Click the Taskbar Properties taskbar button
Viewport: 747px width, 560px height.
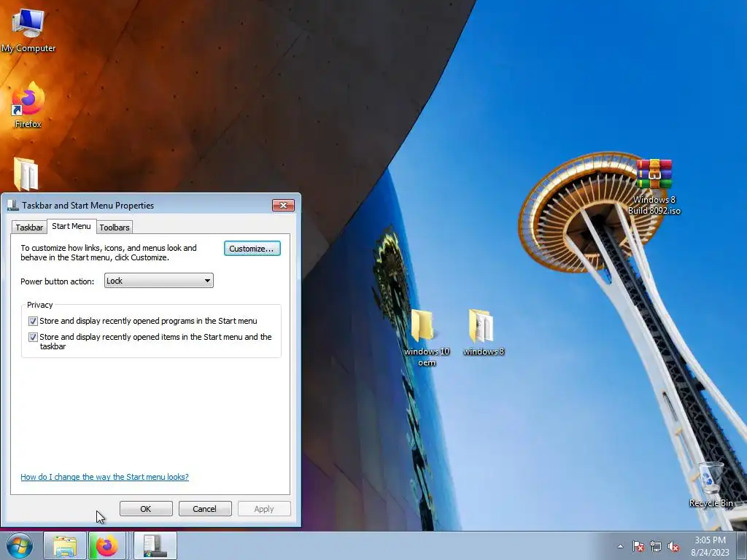[x=155, y=545]
